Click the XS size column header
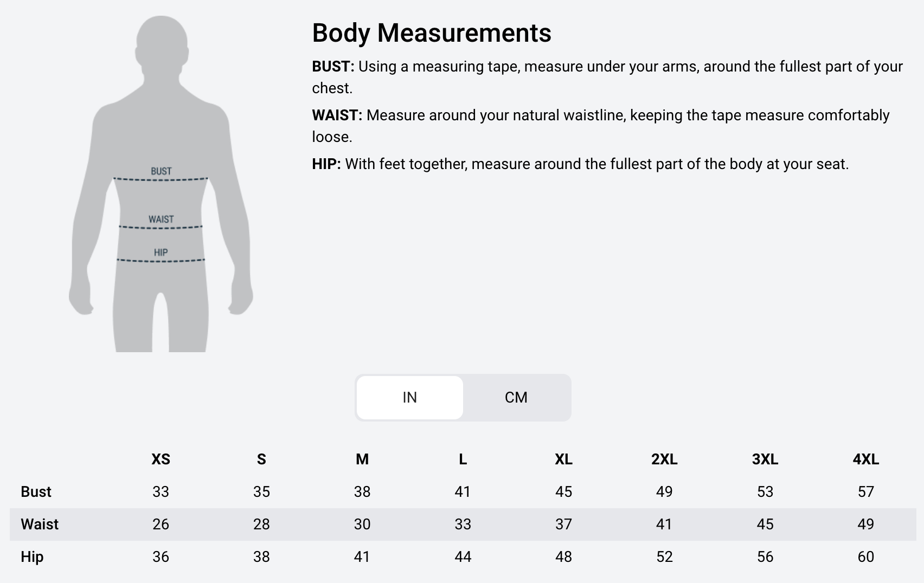Viewport: 924px width, 583px height. click(x=161, y=459)
